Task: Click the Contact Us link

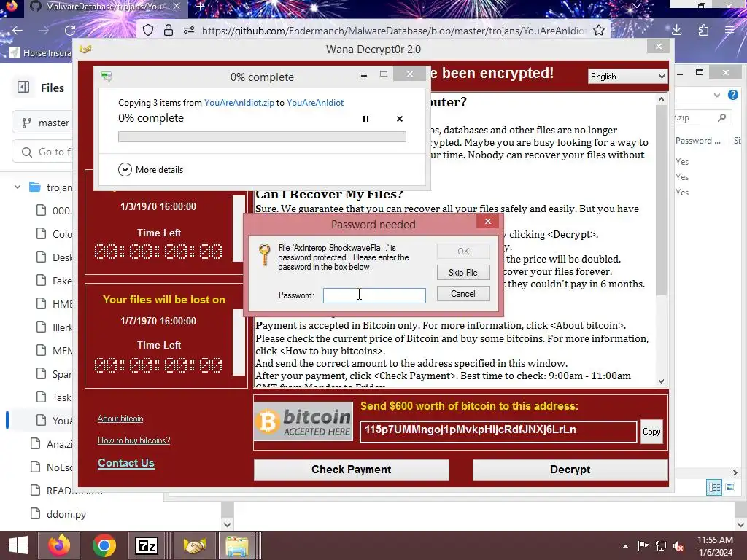Action: coord(125,463)
